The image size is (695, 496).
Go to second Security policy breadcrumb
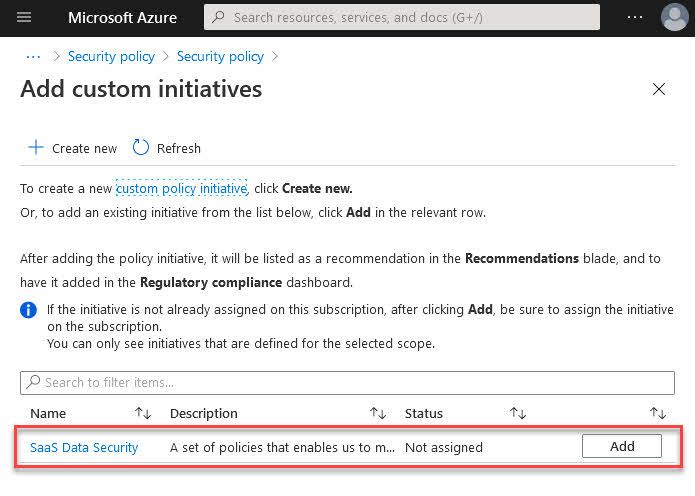pyautogui.click(x=220, y=56)
